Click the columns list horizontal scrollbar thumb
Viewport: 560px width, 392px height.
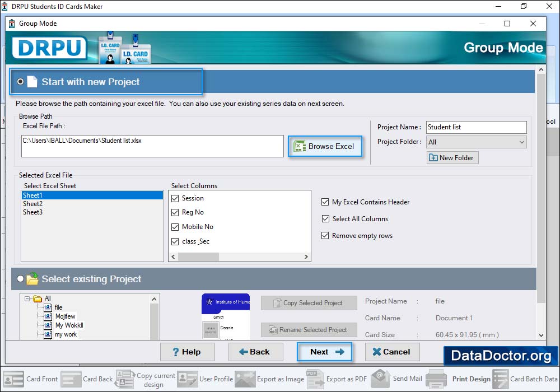pos(198,256)
